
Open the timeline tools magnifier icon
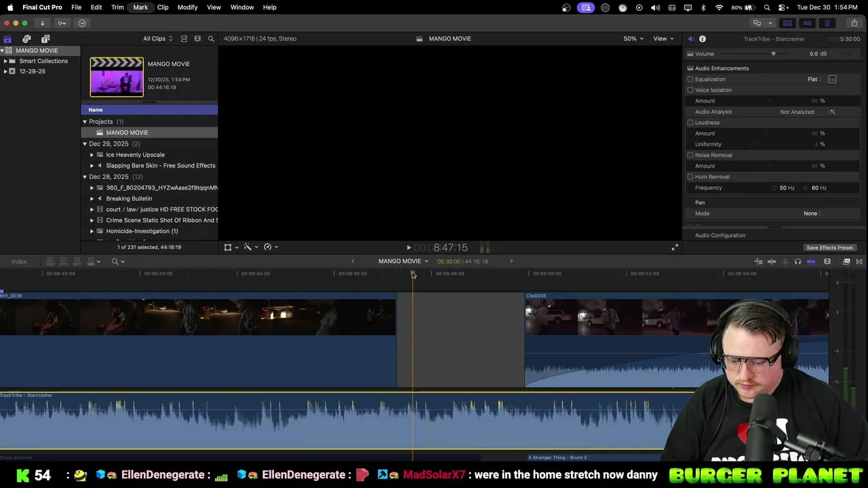point(117,262)
